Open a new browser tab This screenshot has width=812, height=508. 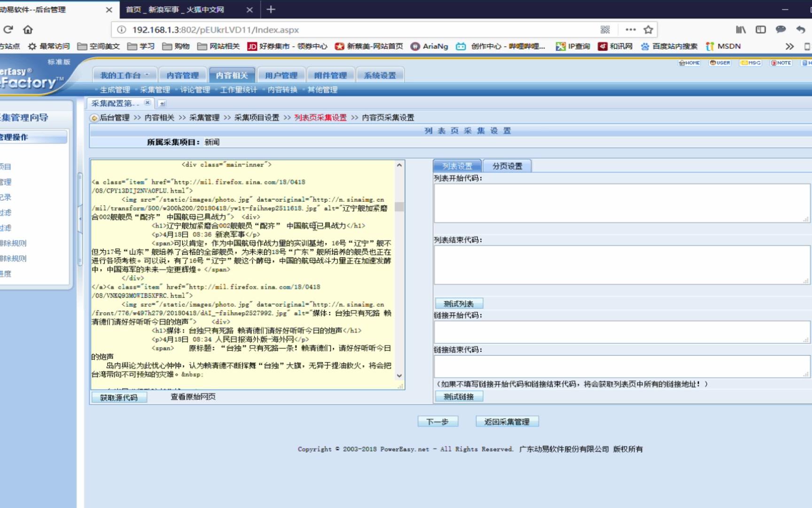pyautogui.click(x=271, y=9)
